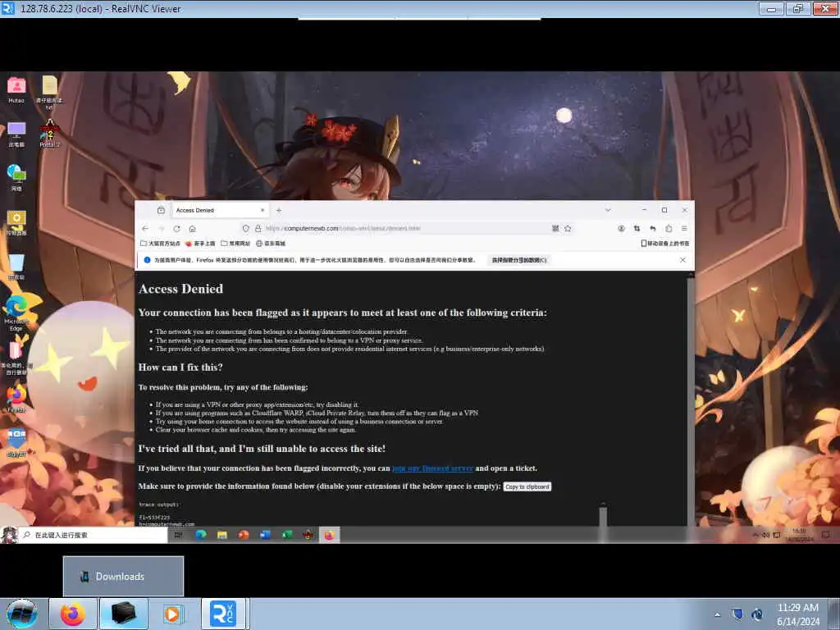Open the Firefox extensions toolbar icon
The width and height of the screenshot is (840, 630).
coord(669,228)
